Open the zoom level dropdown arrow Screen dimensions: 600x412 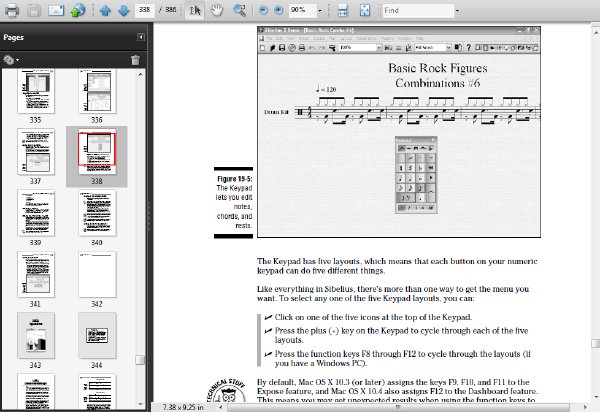tap(320, 11)
